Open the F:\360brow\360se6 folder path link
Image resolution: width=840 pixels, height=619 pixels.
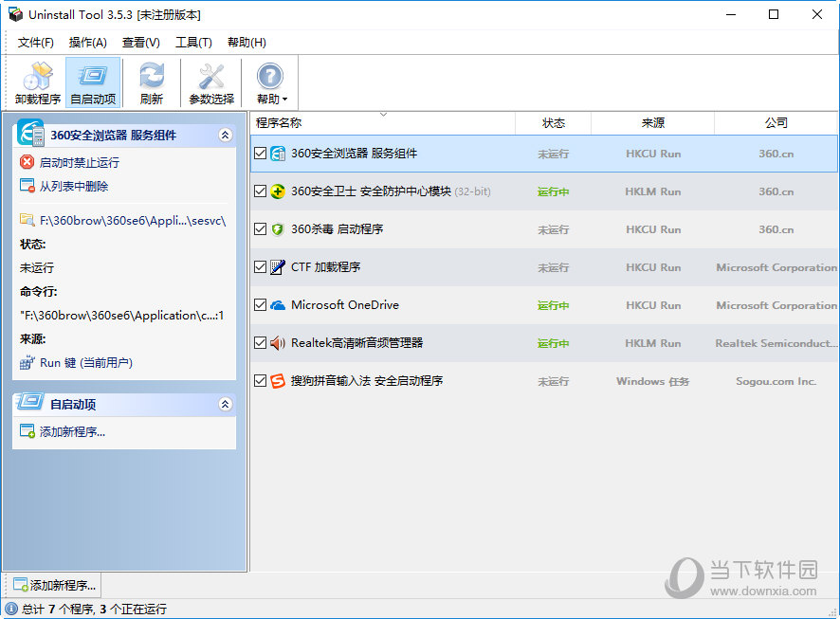tap(133, 221)
